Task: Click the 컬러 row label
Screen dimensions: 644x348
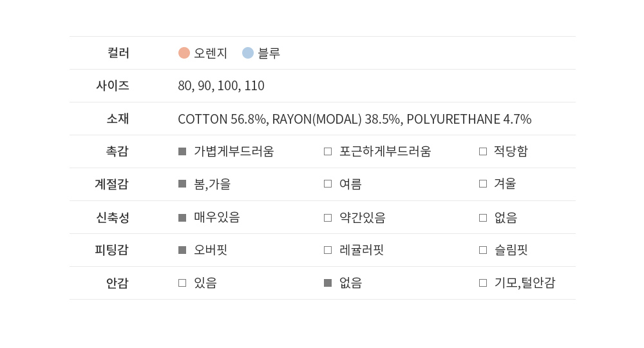Action: click(x=118, y=53)
